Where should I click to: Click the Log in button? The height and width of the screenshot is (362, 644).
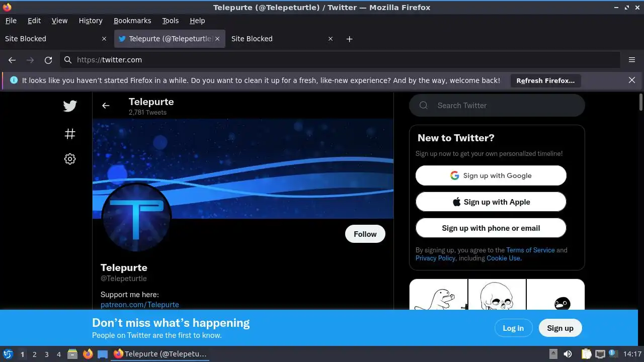click(x=513, y=328)
